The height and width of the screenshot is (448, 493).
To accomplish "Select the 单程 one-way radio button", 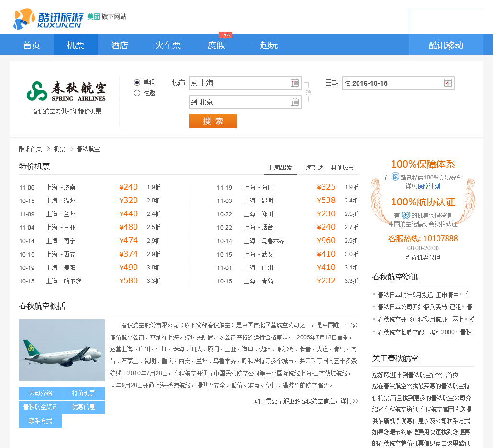I will click(137, 82).
